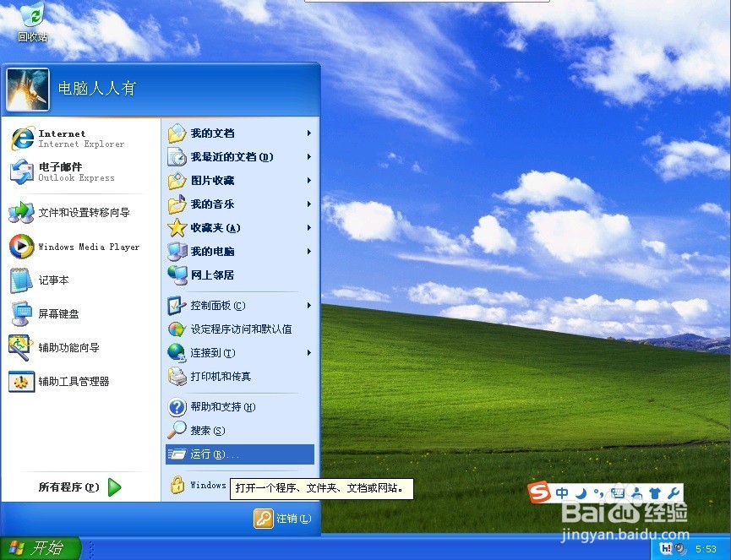Expand the 连接到 (T) submenu arrow
Viewport: 731px width, 560px height.
pyautogui.click(x=308, y=353)
